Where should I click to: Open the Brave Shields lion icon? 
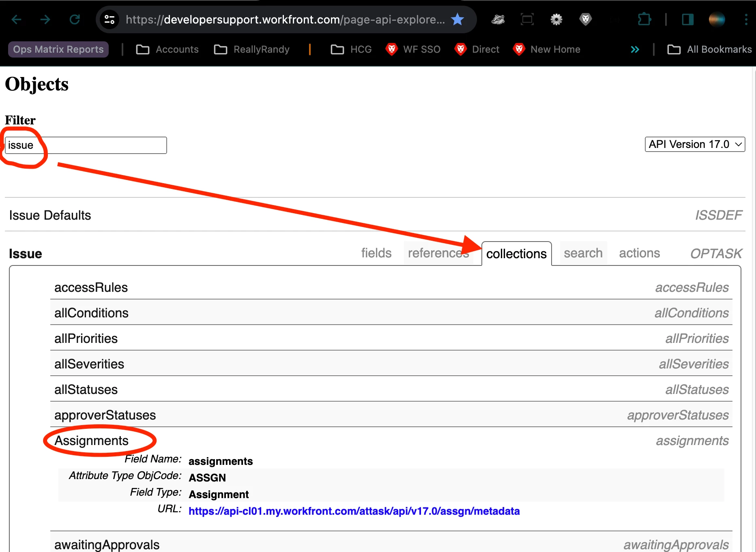586,19
